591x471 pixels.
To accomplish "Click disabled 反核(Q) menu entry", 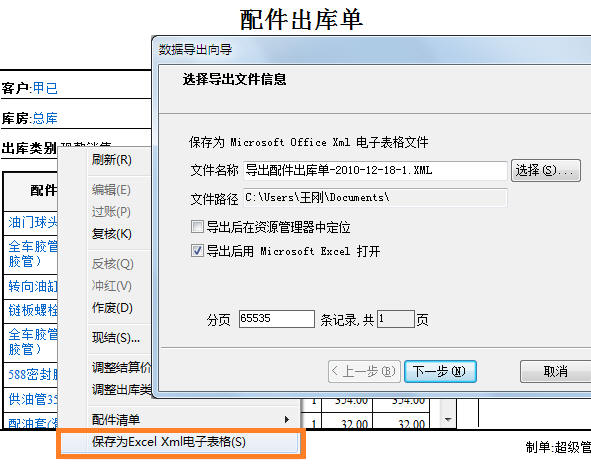I will pyautogui.click(x=113, y=263).
